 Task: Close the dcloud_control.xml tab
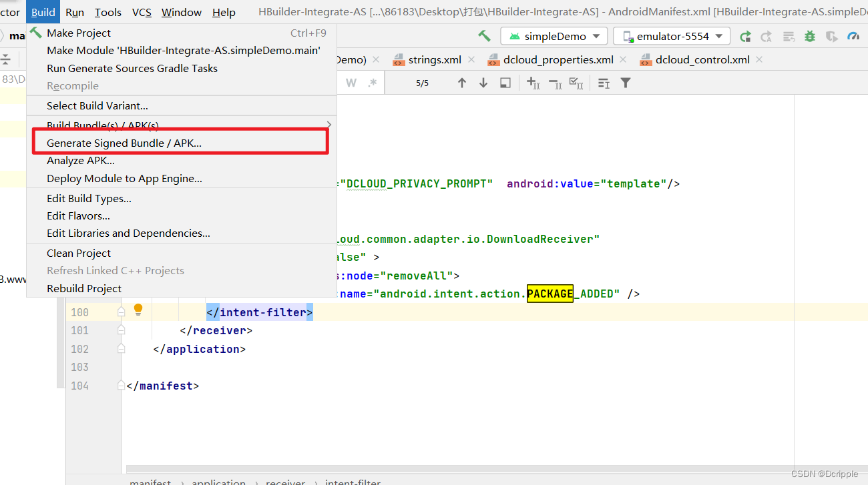point(759,59)
